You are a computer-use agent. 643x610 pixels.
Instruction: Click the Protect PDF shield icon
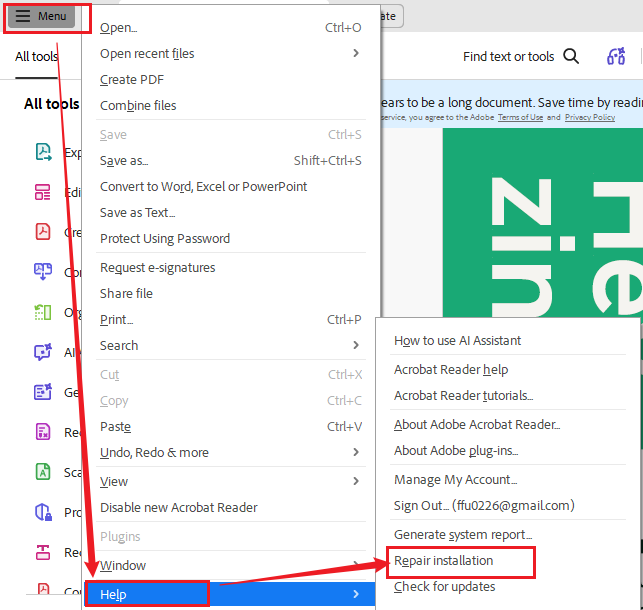coord(43,512)
